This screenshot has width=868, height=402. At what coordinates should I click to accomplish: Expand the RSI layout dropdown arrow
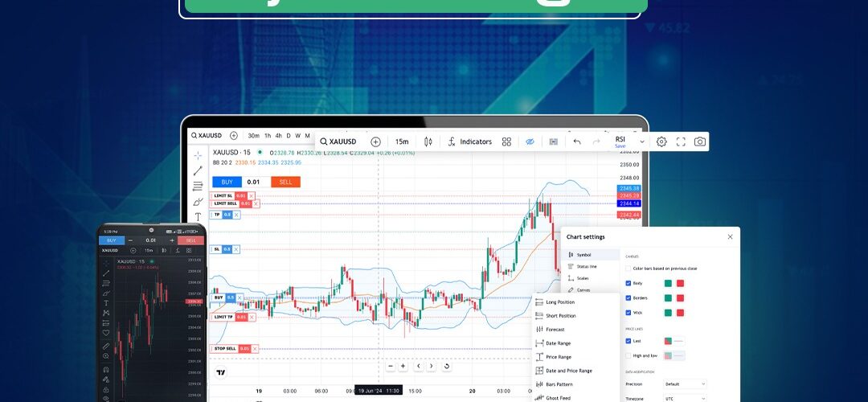642,142
